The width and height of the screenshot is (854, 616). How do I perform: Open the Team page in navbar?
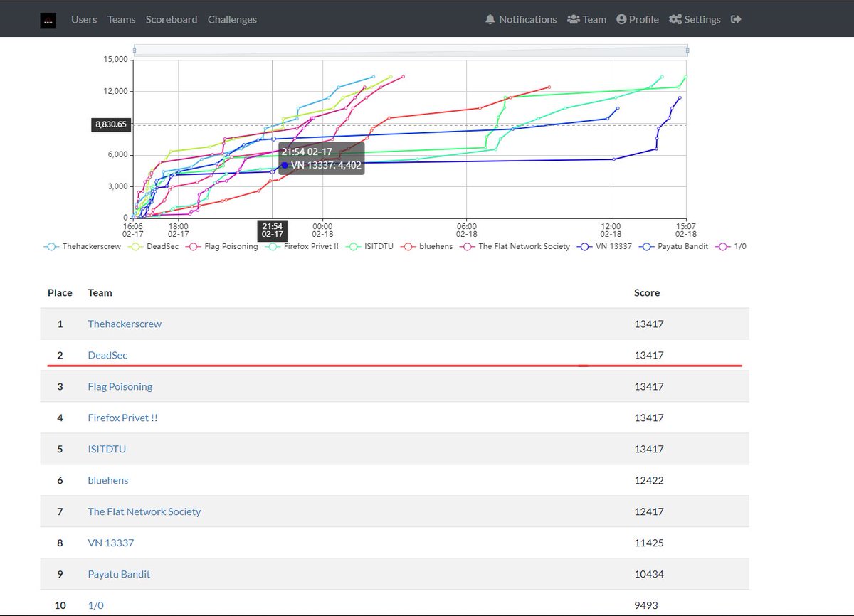coord(587,19)
